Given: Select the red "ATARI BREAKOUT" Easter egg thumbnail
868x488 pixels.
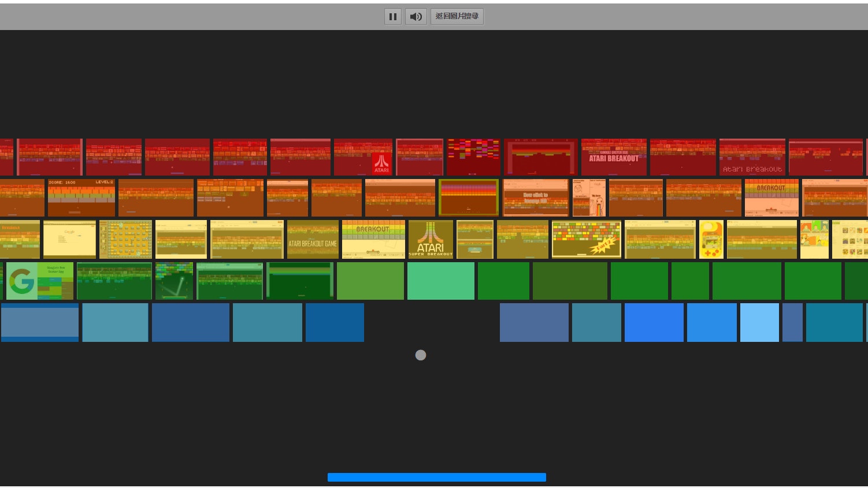Looking at the screenshot, I should click(x=614, y=157).
